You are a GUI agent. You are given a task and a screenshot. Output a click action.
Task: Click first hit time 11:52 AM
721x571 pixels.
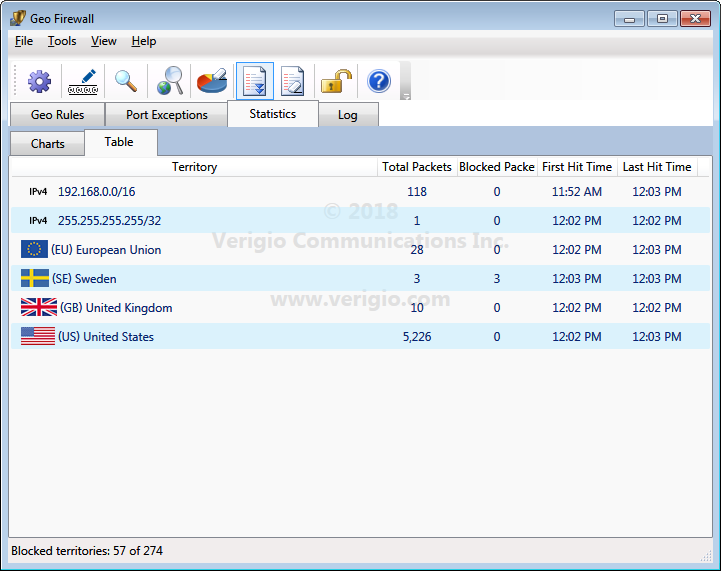[x=577, y=192]
